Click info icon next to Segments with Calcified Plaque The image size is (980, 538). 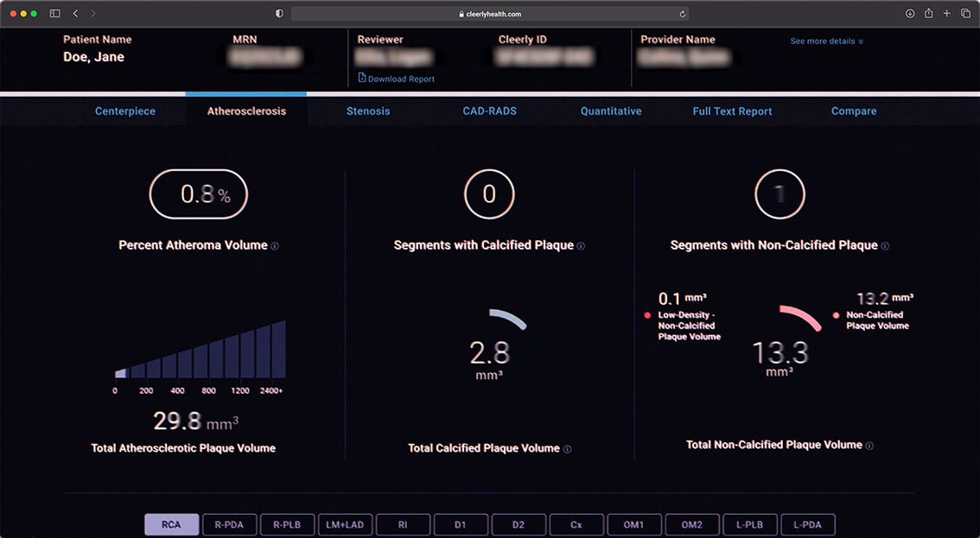[581, 246]
